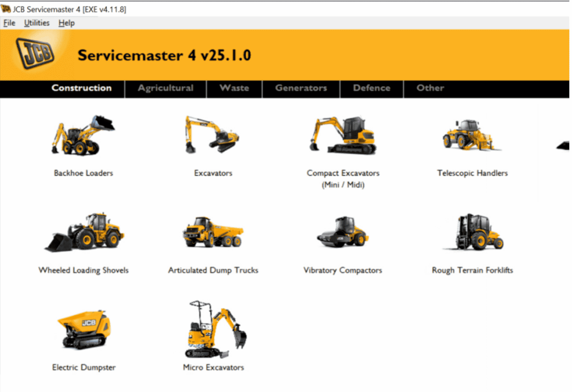Click the Micro Excavators label

pyautogui.click(x=213, y=368)
